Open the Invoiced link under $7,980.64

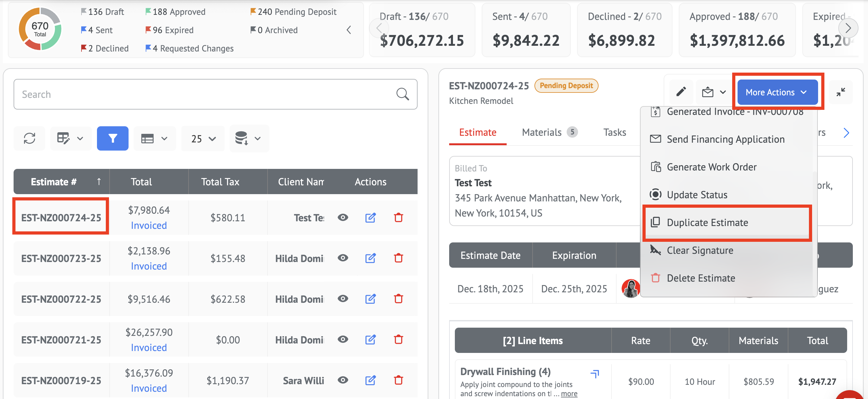tap(148, 225)
